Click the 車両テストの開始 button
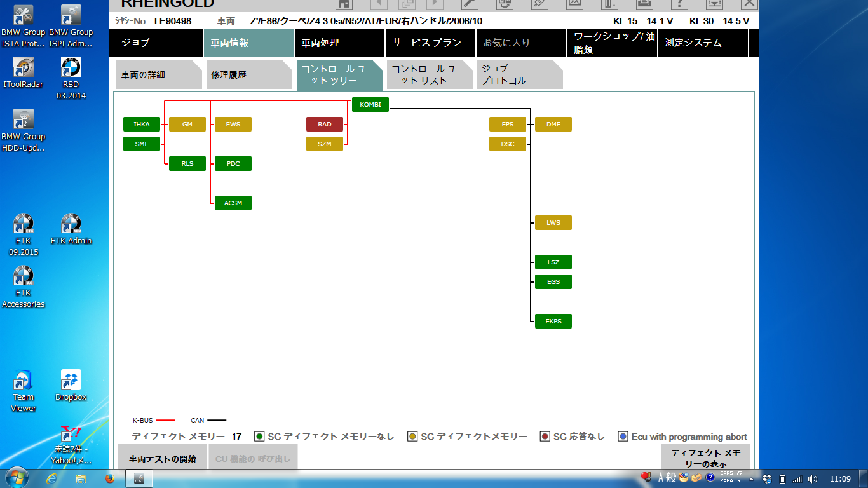Image resolution: width=868 pixels, height=488 pixels. pyautogui.click(x=162, y=458)
